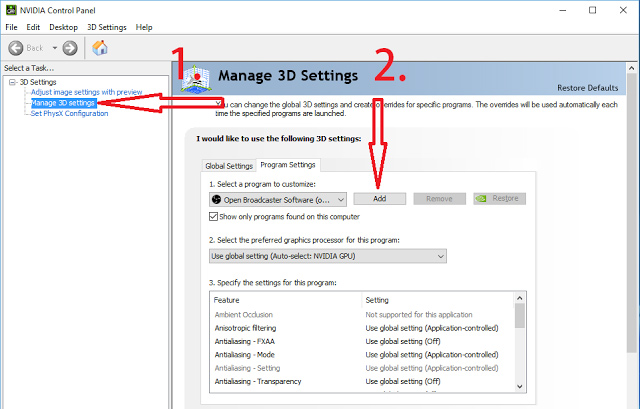Click the NVIDIA Control Panel title bar icon
The height and width of the screenshot is (409, 640).
pyautogui.click(x=10, y=9)
